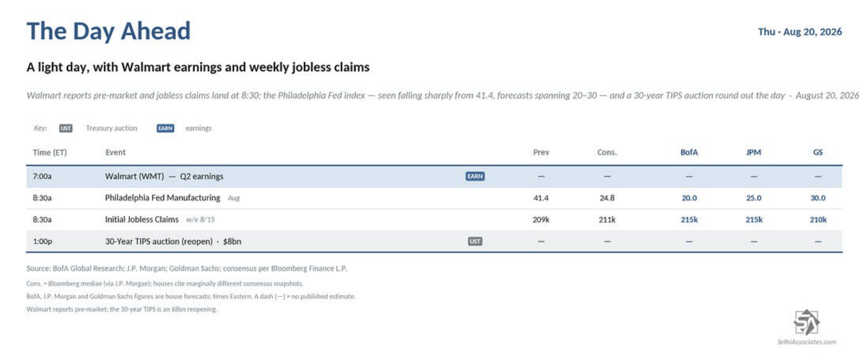Select the consensus value 24.8
The image size is (868, 358).
[607, 198]
